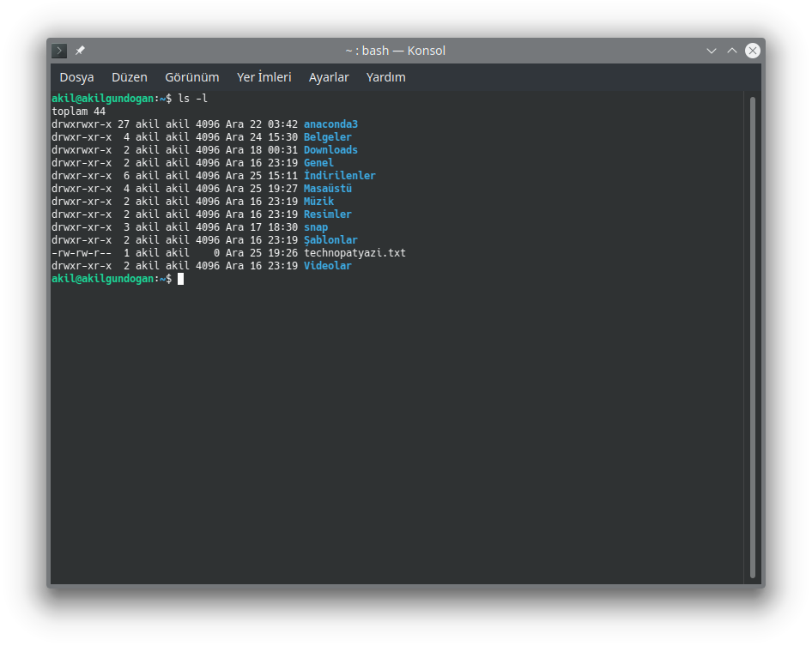Image resolution: width=812 pixels, height=646 pixels.
Task: Minimize the Konsol window with down chevron
Action: 711,51
